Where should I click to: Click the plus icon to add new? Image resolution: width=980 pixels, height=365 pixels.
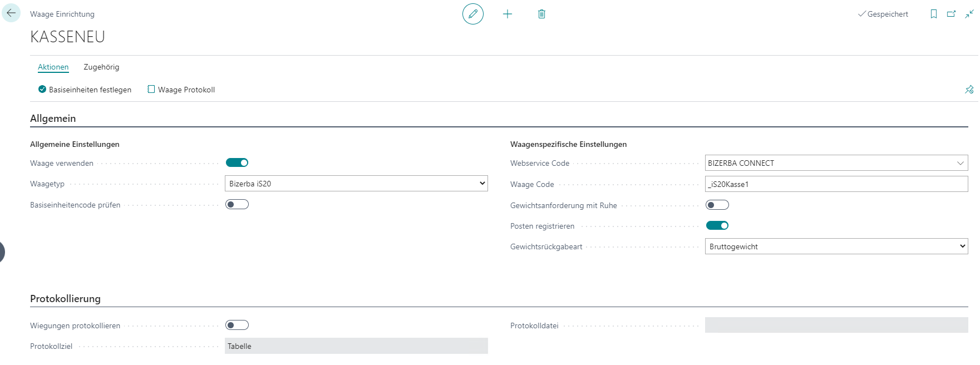507,14
